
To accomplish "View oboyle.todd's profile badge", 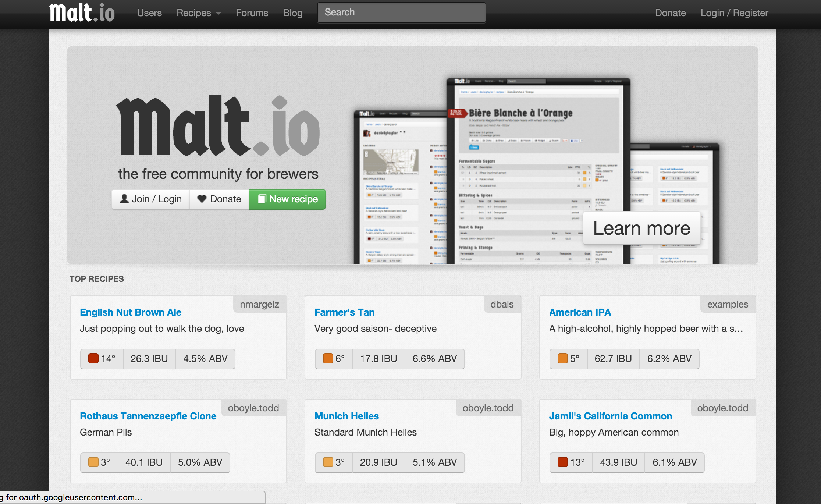I will coord(254,408).
